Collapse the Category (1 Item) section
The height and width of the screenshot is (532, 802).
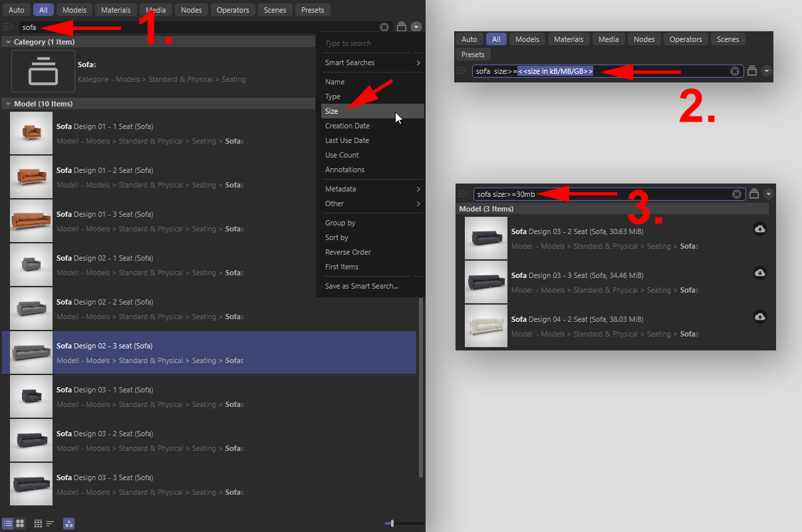(8, 42)
